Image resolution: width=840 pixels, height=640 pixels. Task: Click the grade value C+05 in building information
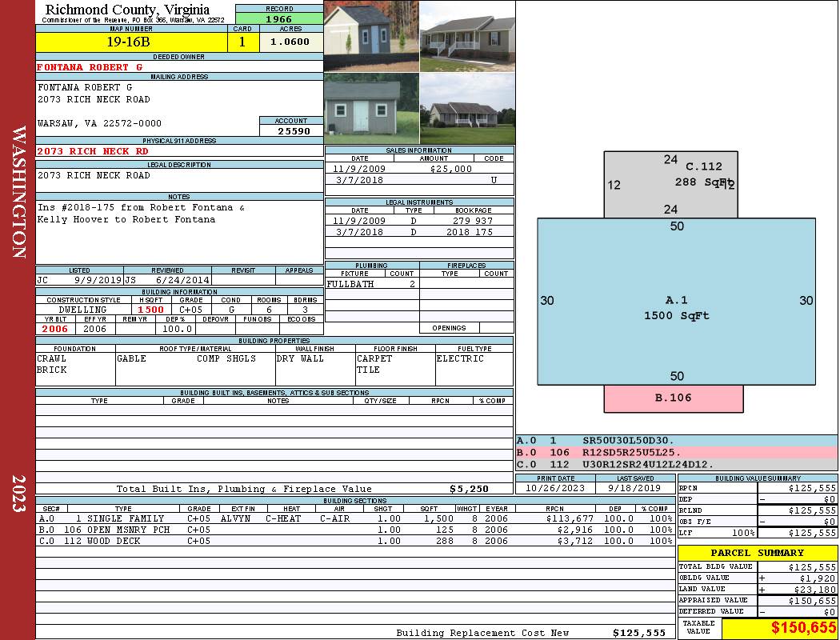190,310
